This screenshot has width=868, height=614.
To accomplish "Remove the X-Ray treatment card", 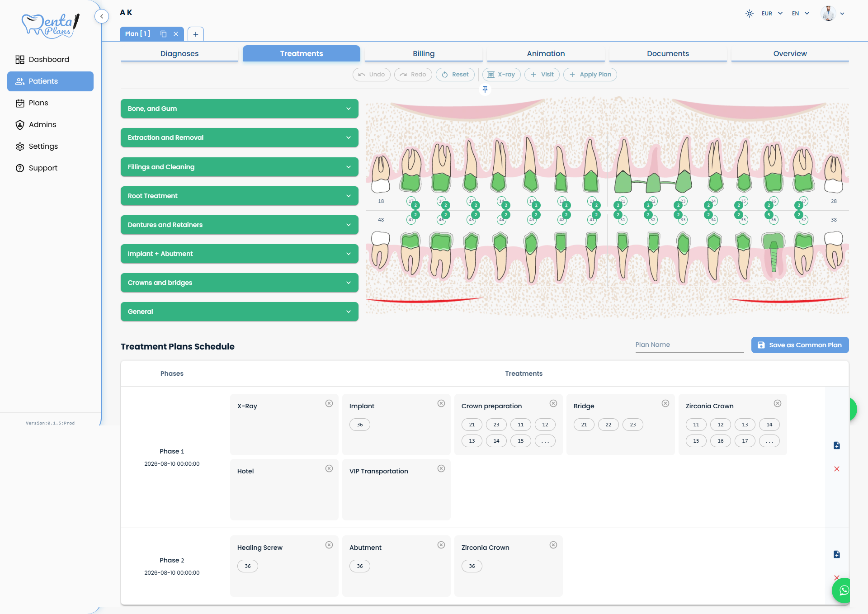I will 329,403.
